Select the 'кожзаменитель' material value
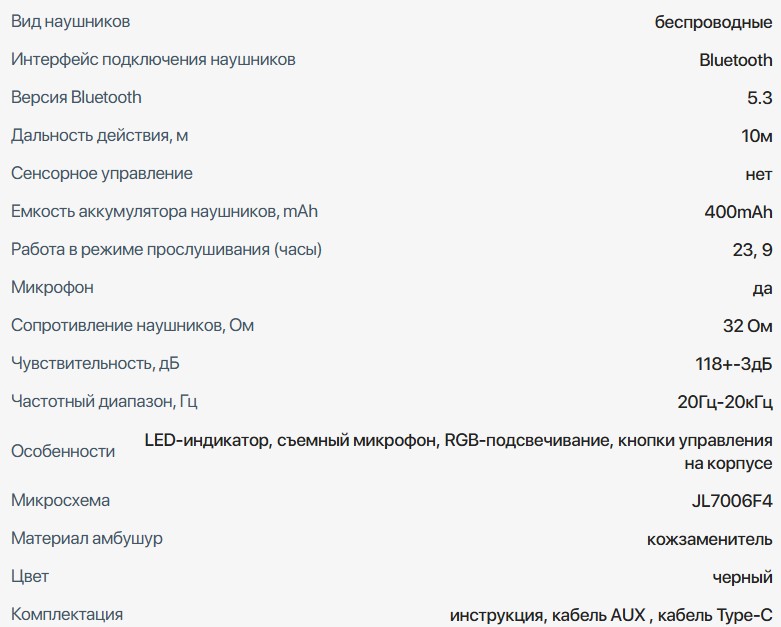 pos(710,539)
